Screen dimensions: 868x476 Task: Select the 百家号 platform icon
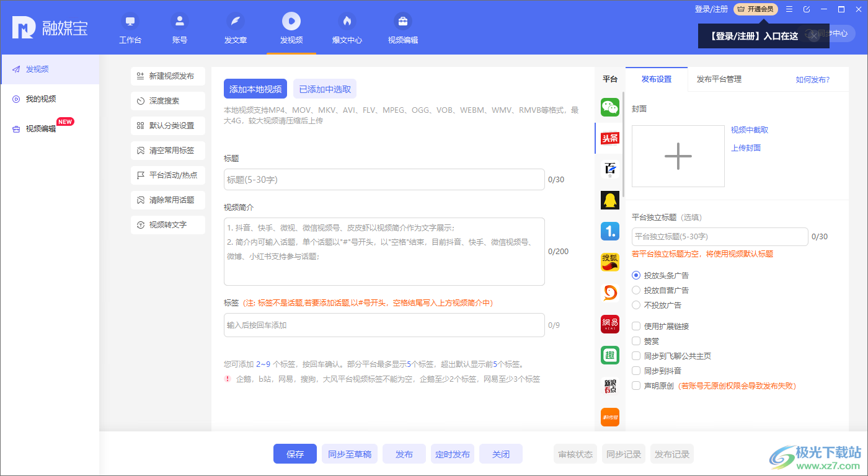[x=610, y=169]
